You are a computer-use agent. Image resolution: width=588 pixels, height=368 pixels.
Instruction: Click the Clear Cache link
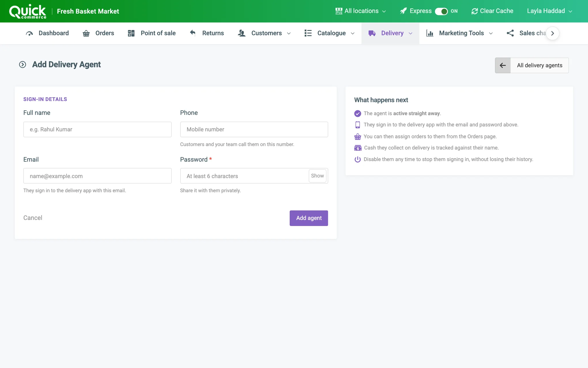(x=492, y=11)
